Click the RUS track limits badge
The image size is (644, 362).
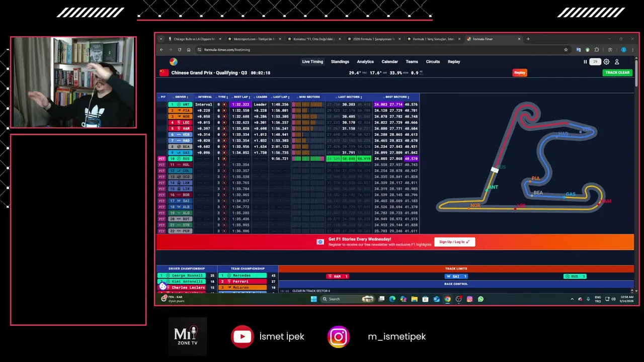pyautogui.click(x=575, y=276)
